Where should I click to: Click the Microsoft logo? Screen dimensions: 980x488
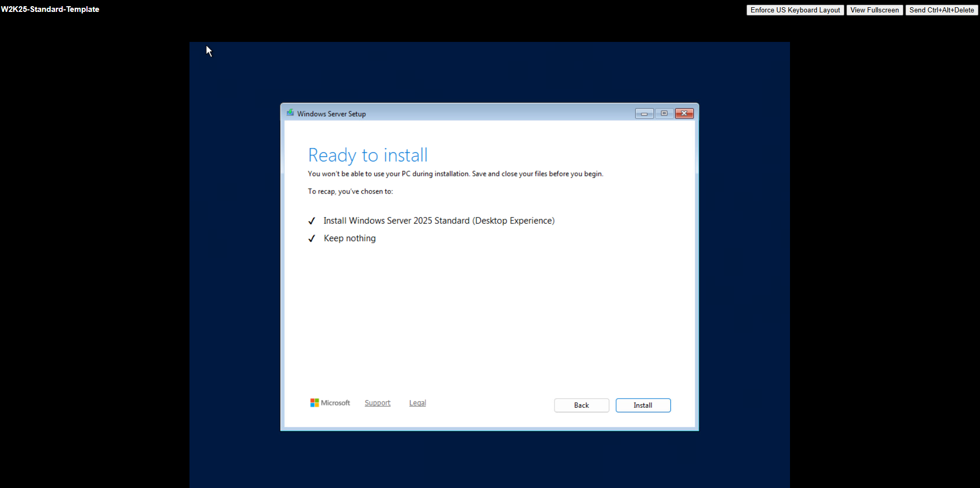pos(330,403)
